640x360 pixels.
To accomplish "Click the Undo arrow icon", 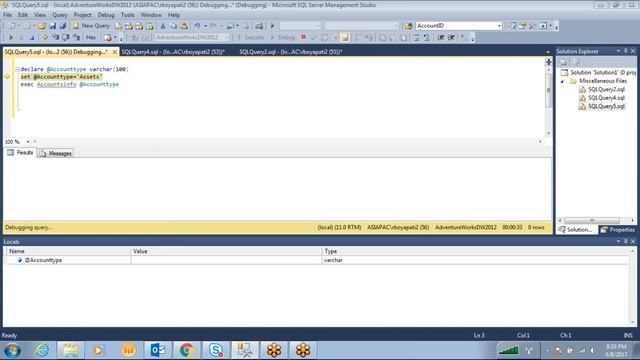I will click(x=197, y=26).
